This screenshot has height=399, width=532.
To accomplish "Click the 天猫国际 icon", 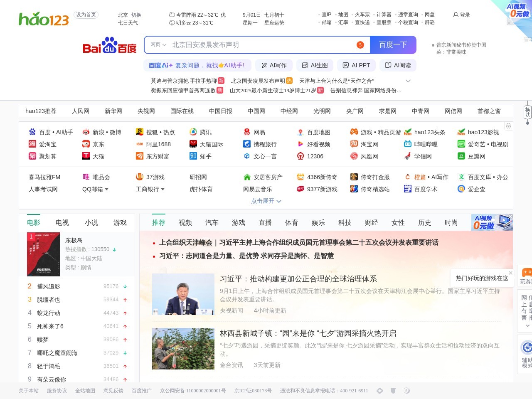I will (193, 144).
